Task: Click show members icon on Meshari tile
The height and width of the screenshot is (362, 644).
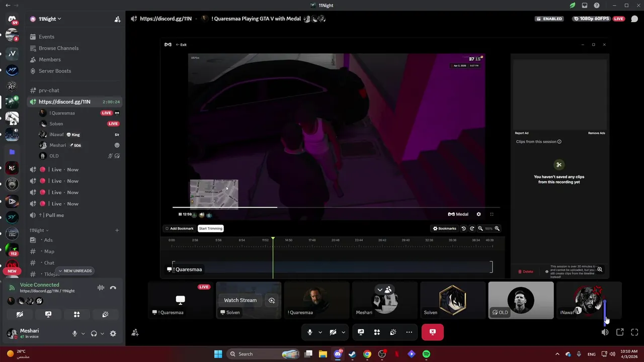Action: (x=388, y=290)
